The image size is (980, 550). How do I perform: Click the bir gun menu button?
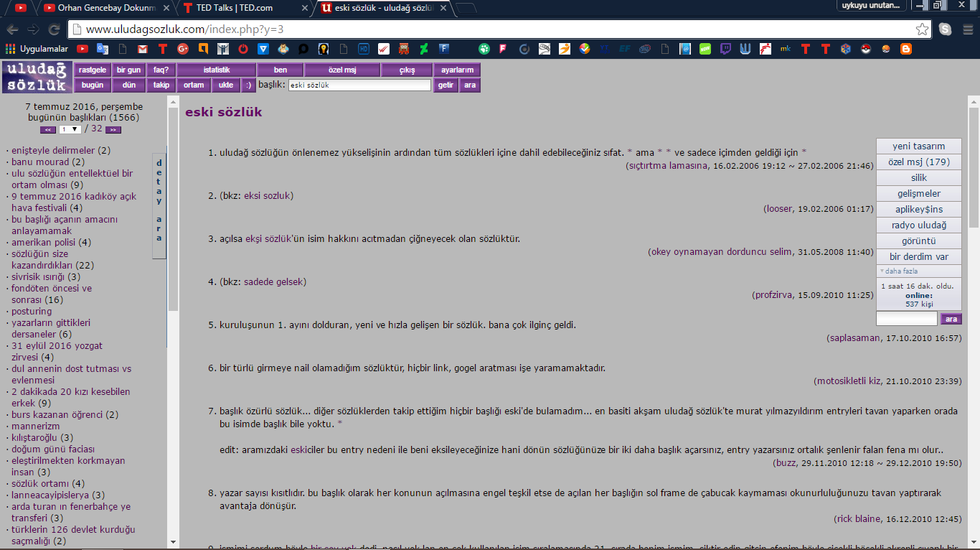pyautogui.click(x=129, y=70)
